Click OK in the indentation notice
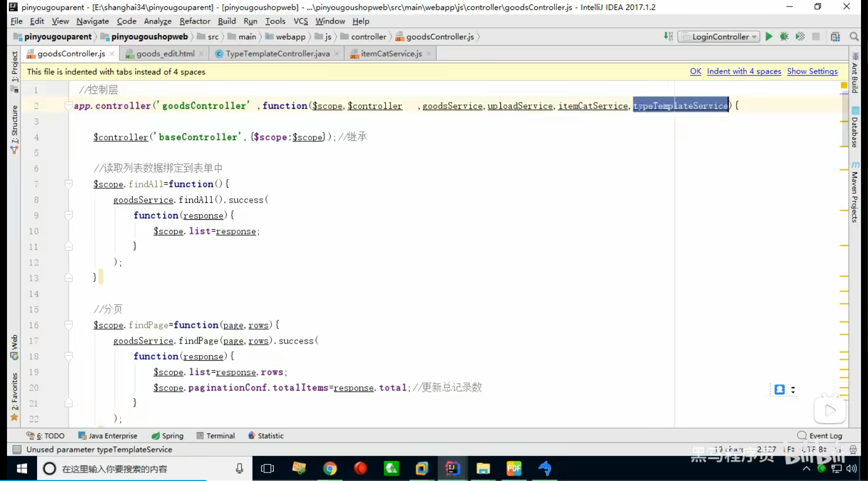 [696, 71]
